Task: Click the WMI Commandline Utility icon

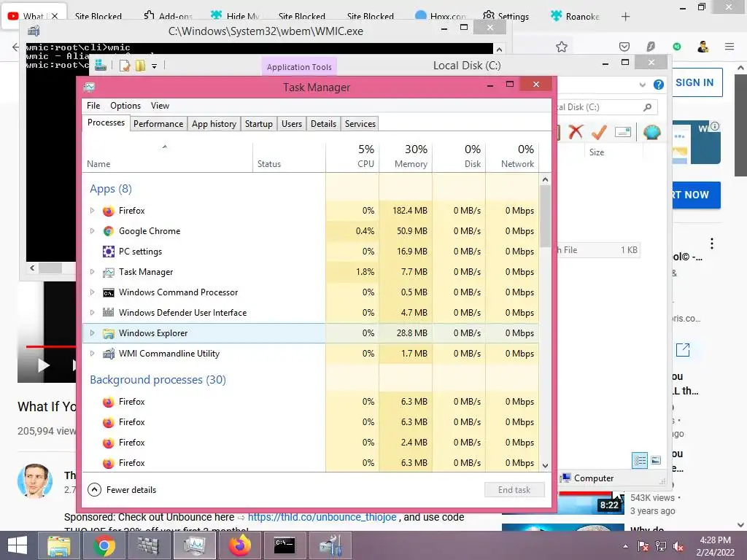Action: [109, 354]
